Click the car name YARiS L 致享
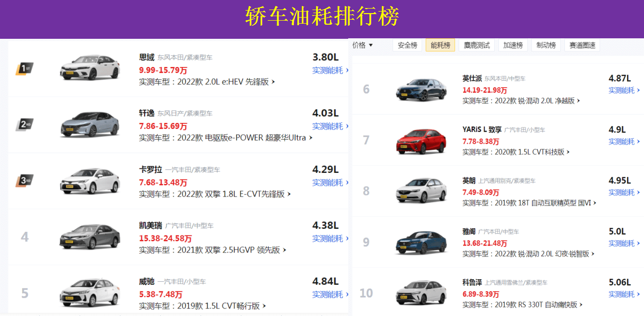The height and width of the screenshot is (316, 644). point(482,130)
